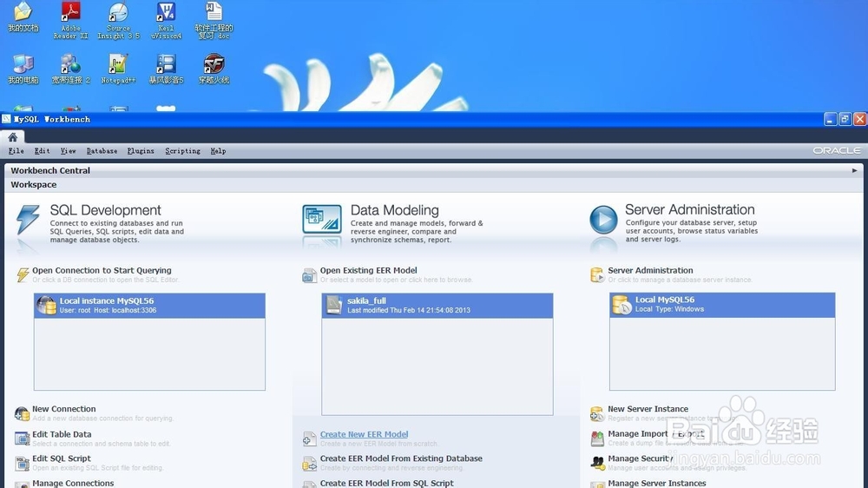868x488 pixels.
Task: Select Local MySQL56 server instance
Action: click(x=722, y=305)
